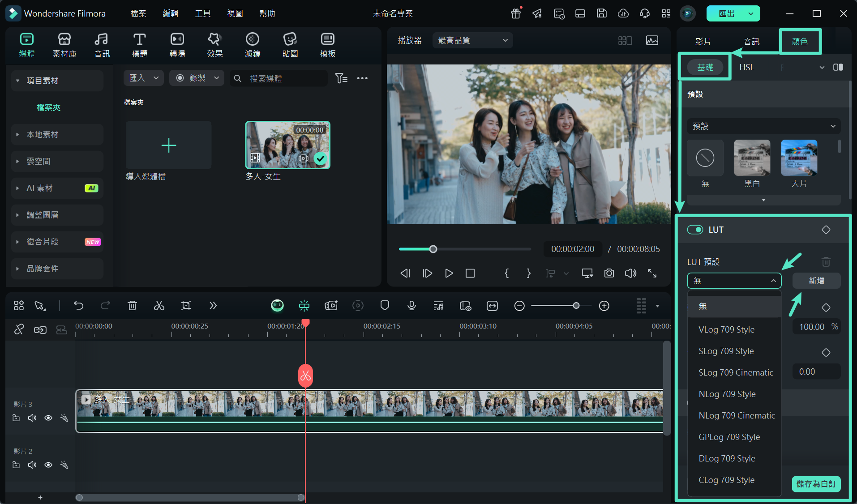Viewport: 857px width, 504px height.
Task: Open the 標題 titles tab
Action: (139, 45)
